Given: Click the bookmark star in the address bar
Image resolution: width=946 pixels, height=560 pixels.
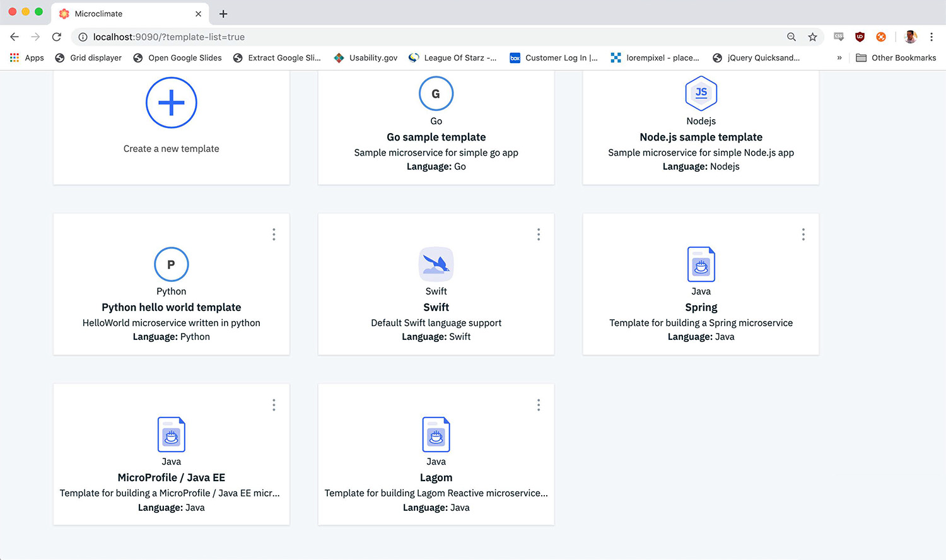Looking at the screenshot, I should click(812, 37).
